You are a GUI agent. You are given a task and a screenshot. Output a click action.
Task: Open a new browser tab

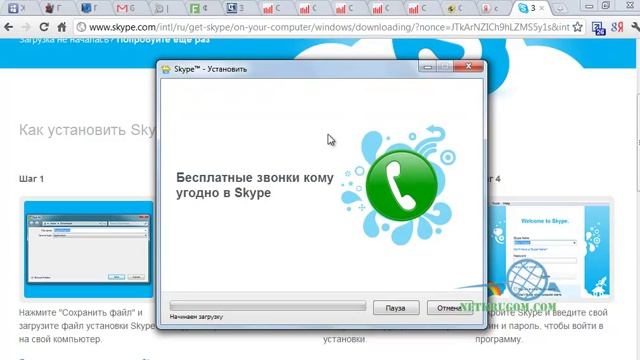(x=560, y=8)
